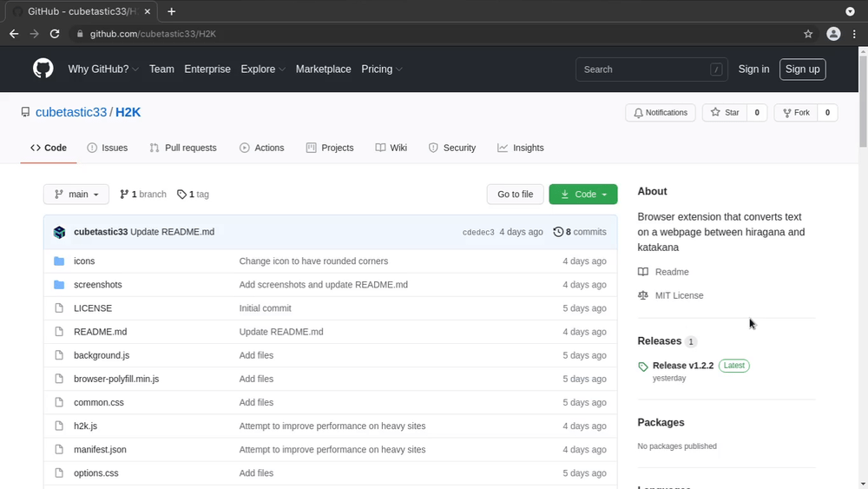Image resolution: width=868 pixels, height=489 pixels.
Task: Click the icons folder icon
Action: tap(59, 261)
